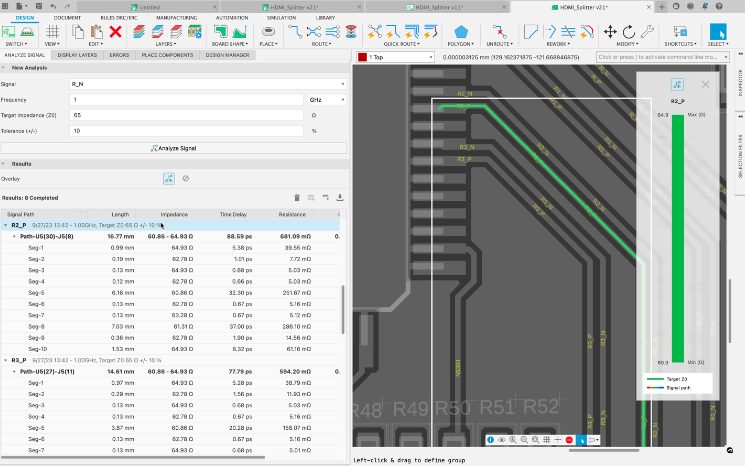Click the red stop icon in canvas toolbar
The image size is (745, 466).
coord(569,440)
